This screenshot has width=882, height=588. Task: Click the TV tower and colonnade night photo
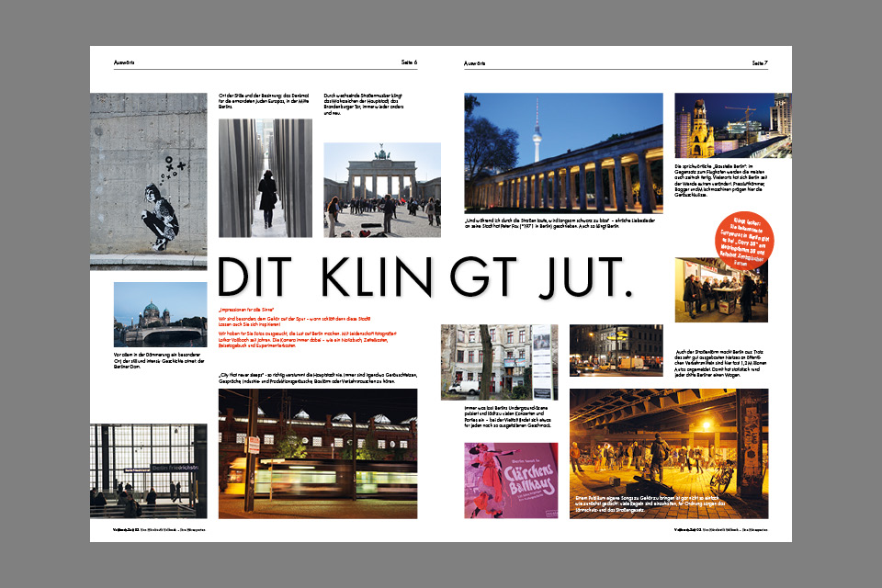(x=563, y=153)
